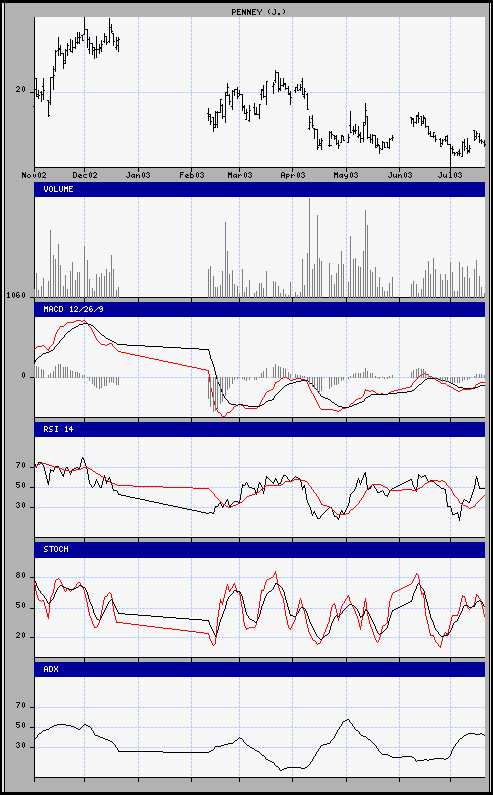Screen dimensions: 493x795
Task: Select the MACD 12/26/9 panel header
Action: [260, 309]
